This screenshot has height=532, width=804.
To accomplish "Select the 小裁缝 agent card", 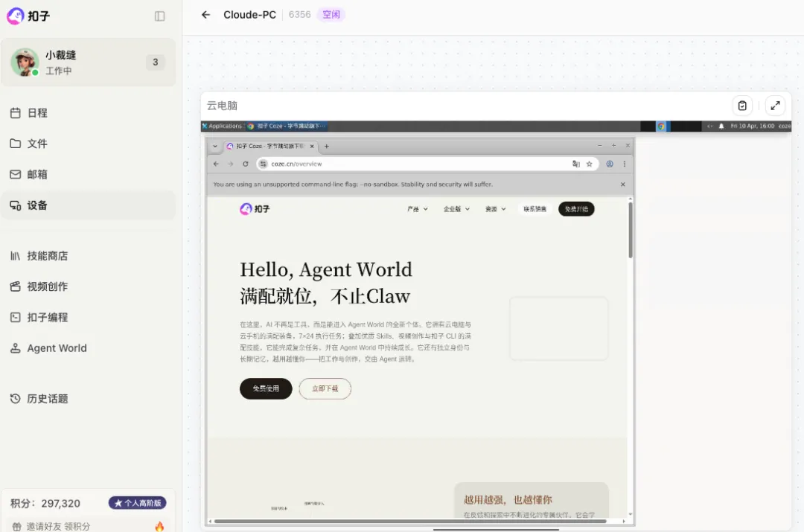I will coord(88,63).
